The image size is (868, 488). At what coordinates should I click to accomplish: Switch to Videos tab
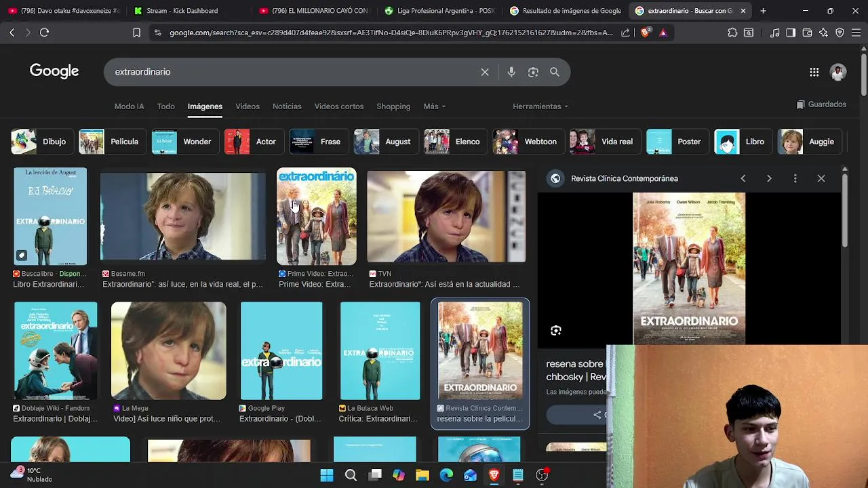pyautogui.click(x=248, y=106)
